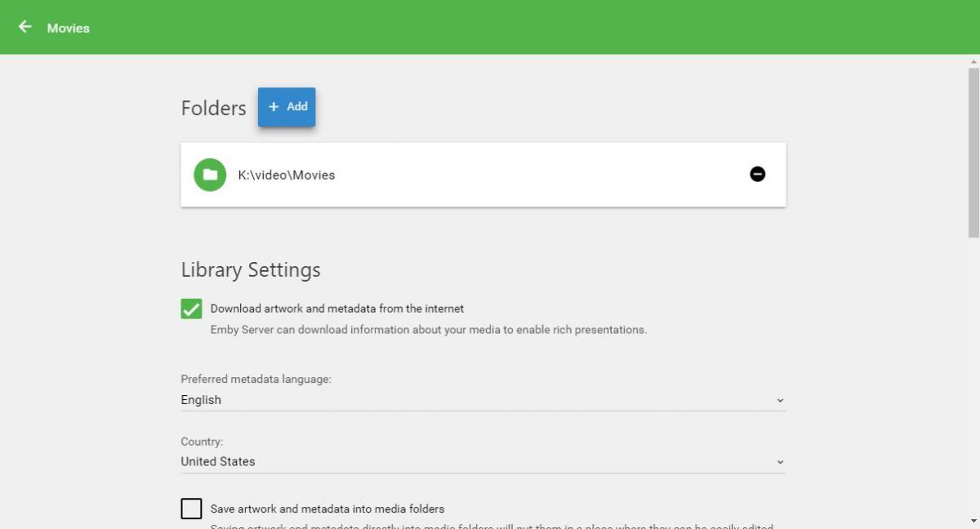Click the scrollbar up arrow
The width and height of the screenshot is (980, 529).
coord(973,62)
